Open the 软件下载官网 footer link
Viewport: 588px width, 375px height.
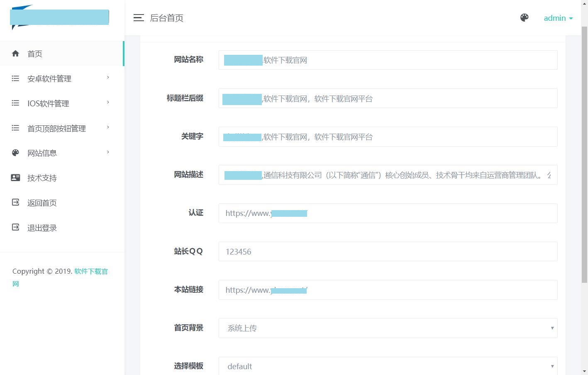(x=90, y=271)
